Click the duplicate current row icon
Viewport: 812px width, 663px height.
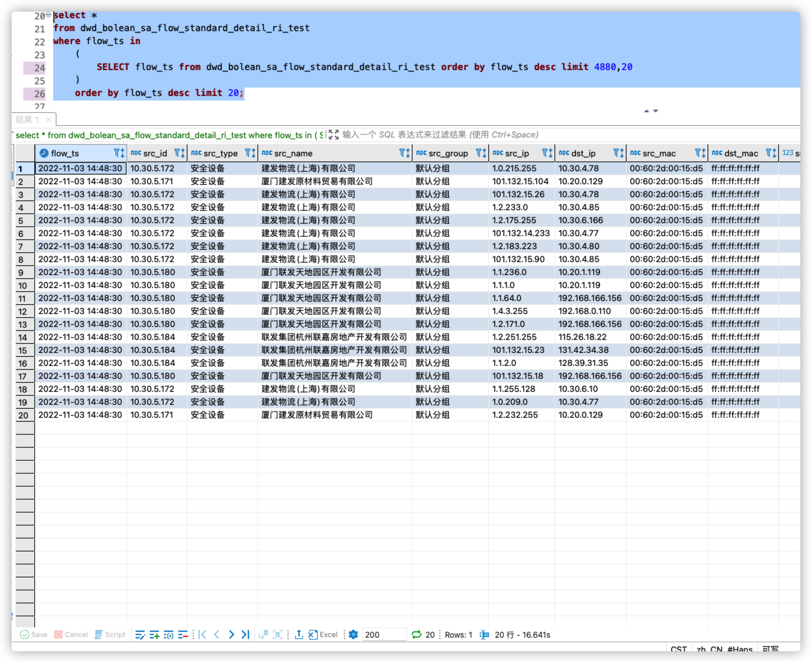(169, 635)
